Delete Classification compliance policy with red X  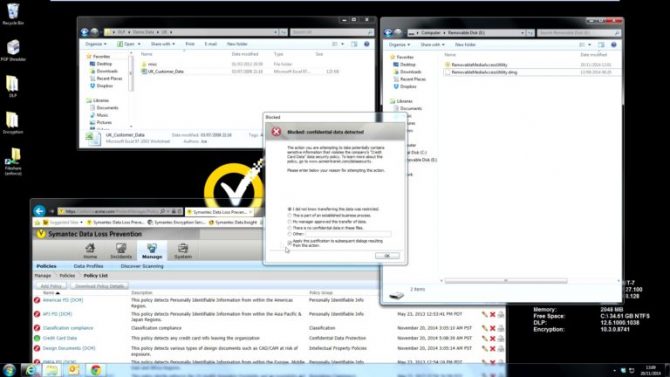click(492, 328)
